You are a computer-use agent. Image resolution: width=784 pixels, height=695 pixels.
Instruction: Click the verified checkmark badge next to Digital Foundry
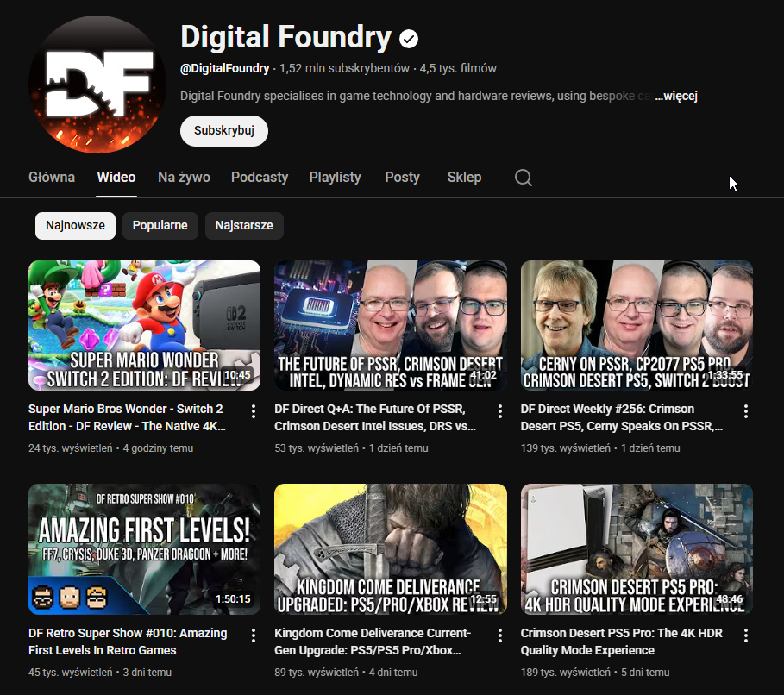coord(409,39)
